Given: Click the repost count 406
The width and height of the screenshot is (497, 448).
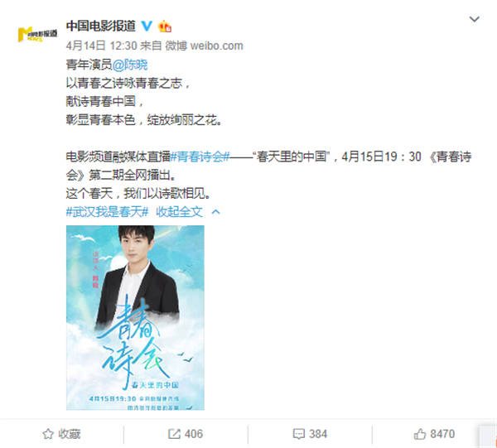Looking at the screenshot, I should [x=194, y=434].
